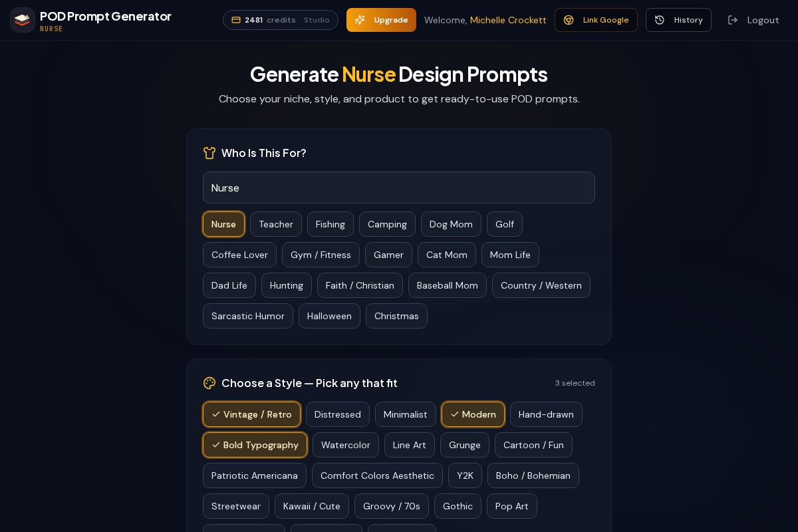The image size is (798, 532).
Task: Select the Golf niche chip
Action: tap(505, 224)
